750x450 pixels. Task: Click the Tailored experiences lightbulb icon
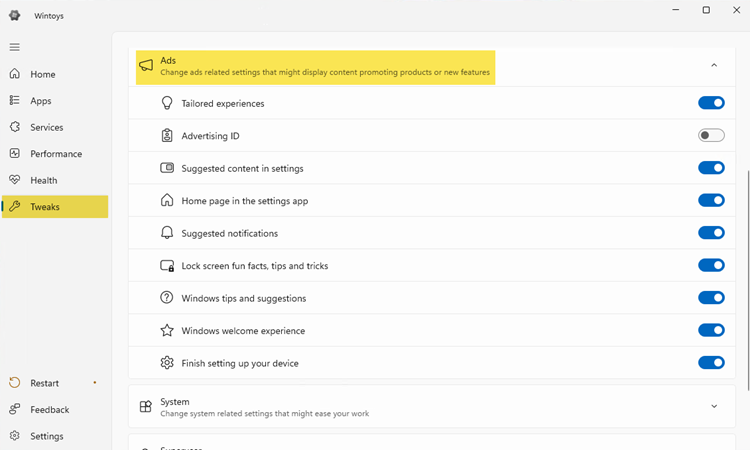(x=167, y=103)
